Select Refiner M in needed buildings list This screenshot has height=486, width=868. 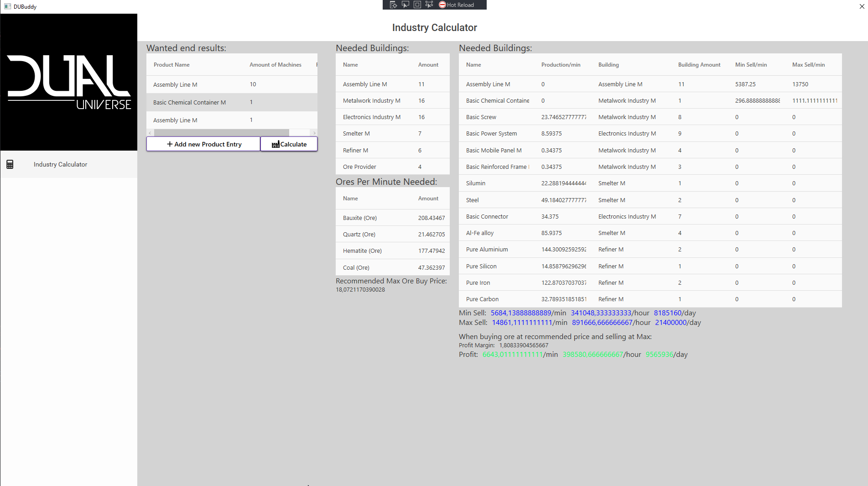click(393, 150)
